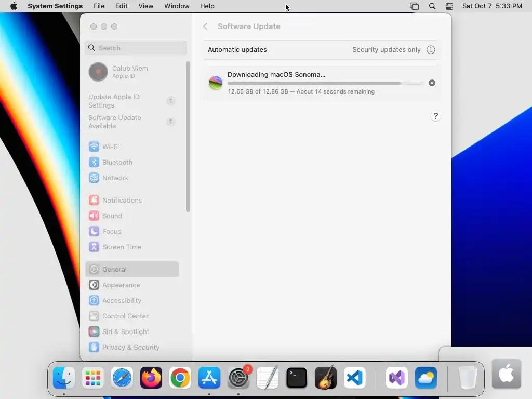Click the macOS Sonoma installer icon
Image resolution: width=532 pixels, height=399 pixels.
pyautogui.click(x=216, y=83)
